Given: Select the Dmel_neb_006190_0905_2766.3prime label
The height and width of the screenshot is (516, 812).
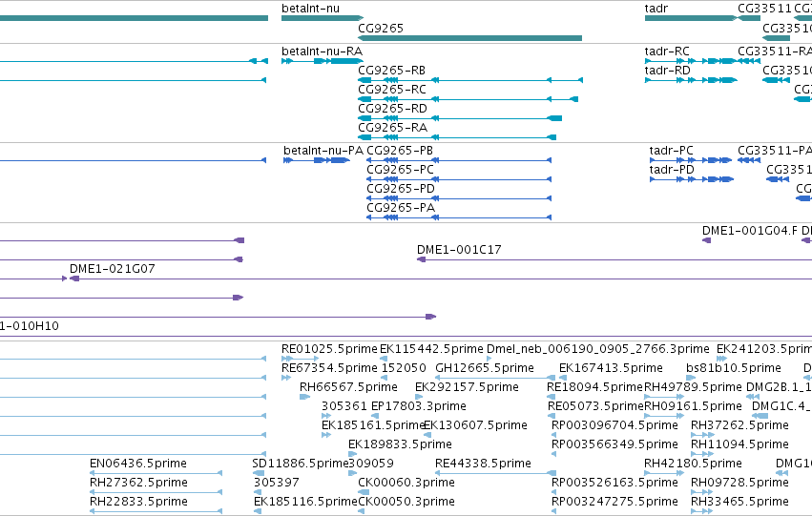Looking at the screenshot, I should [x=597, y=349].
